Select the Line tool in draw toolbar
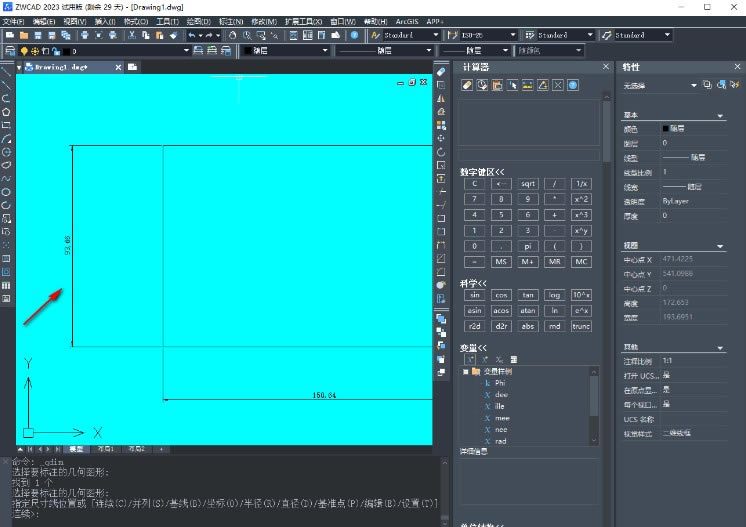 click(x=6, y=72)
